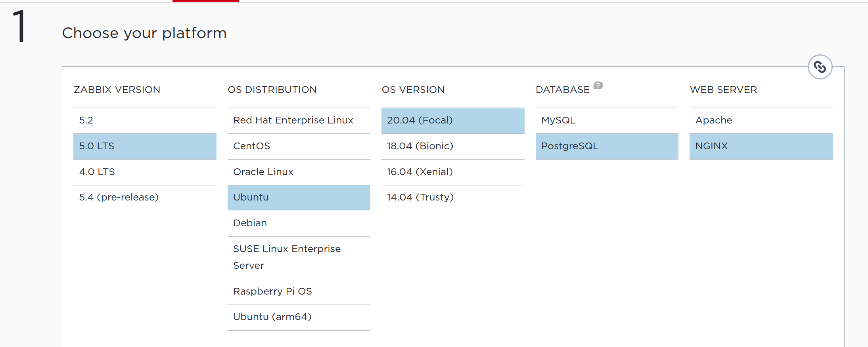Click the copy permalink chain icon

pyautogui.click(x=820, y=67)
